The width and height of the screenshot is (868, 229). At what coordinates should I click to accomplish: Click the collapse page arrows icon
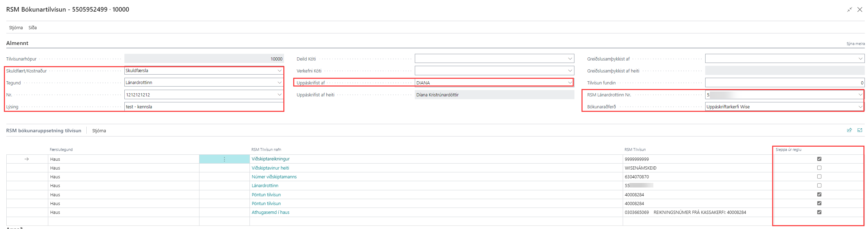850,9
